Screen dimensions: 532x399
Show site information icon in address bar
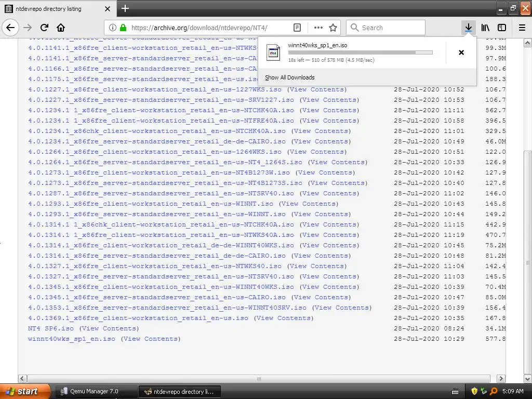(x=113, y=28)
